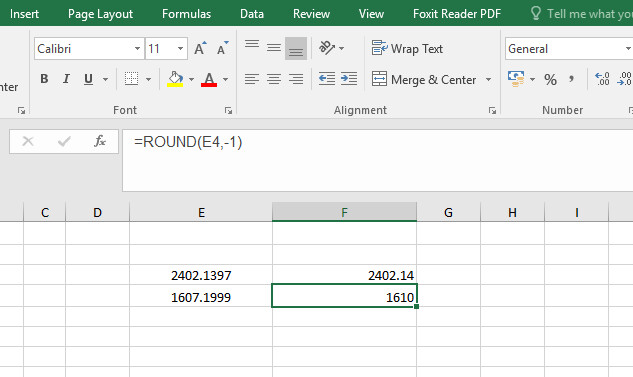Cancel the formula entry with X
Viewport: 633px width, 377px height.
click(x=28, y=141)
